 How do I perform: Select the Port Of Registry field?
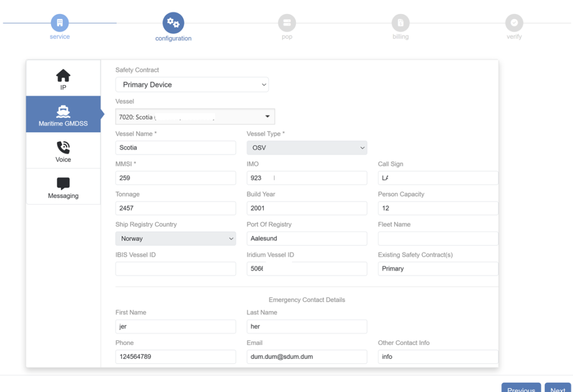tap(307, 239)
